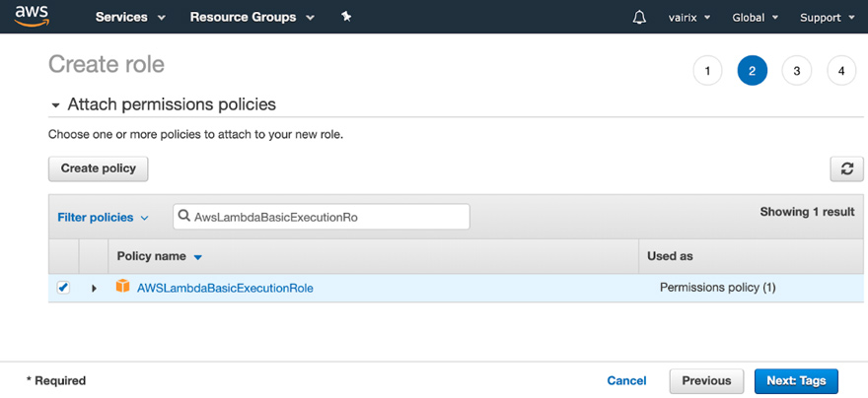Jump to step 4 of Create role
Viewport: 868px width, 398px height.
point(841,71)
